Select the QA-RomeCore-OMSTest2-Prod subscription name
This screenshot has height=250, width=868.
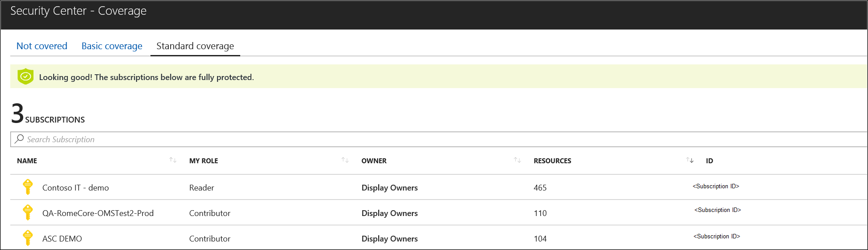point(98,213)
